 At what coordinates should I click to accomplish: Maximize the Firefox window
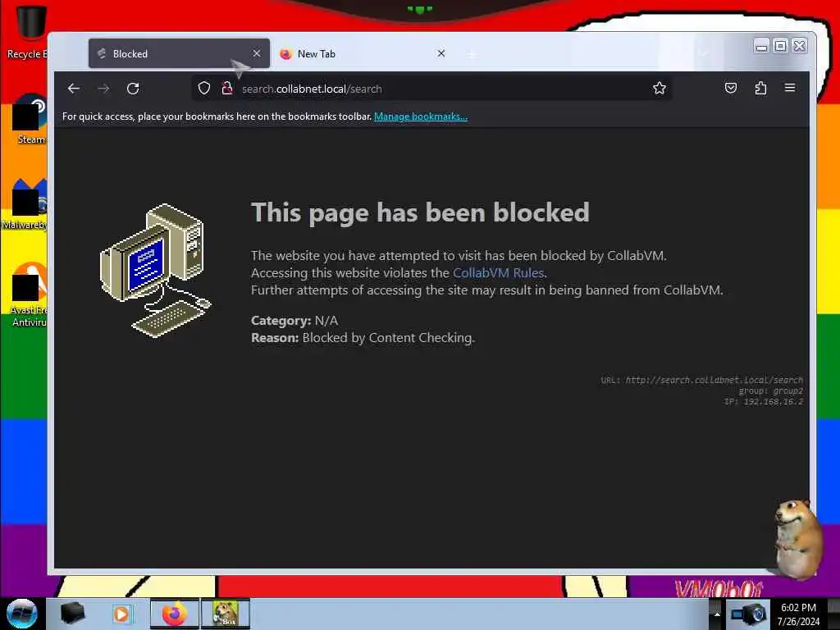781,46
